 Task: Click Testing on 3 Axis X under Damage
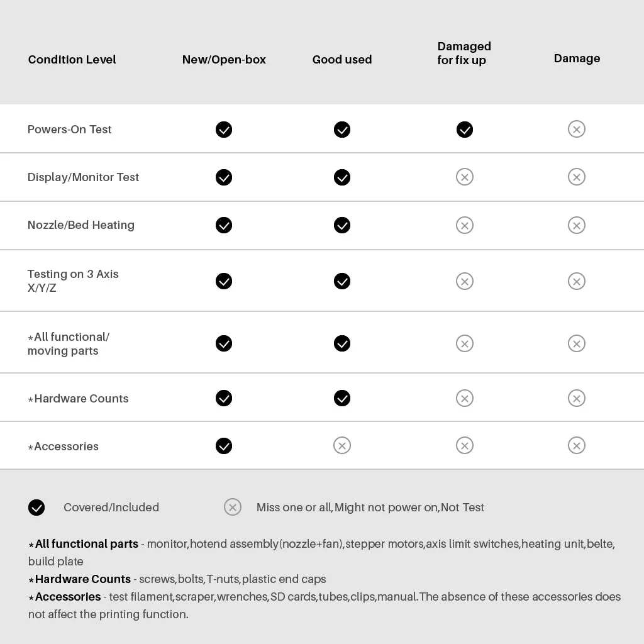(576, 281)
